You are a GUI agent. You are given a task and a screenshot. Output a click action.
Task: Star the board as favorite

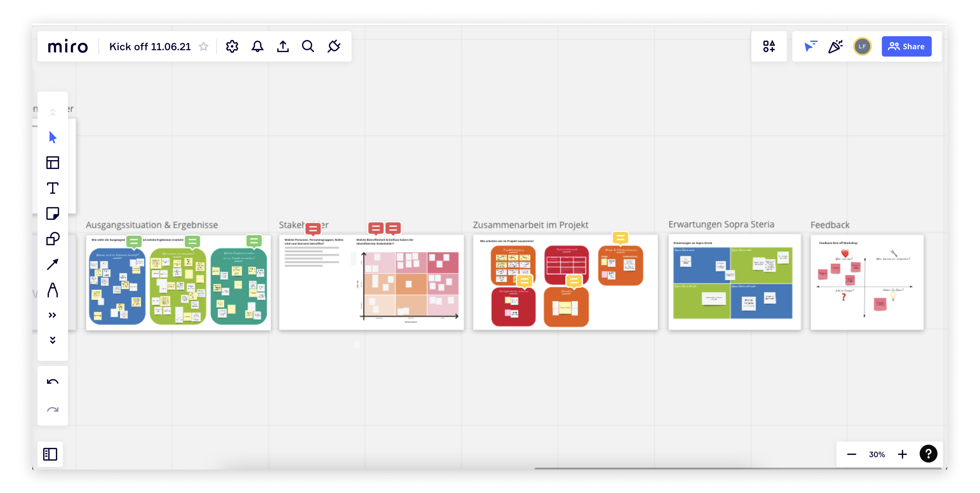click(x=204, y=46)
